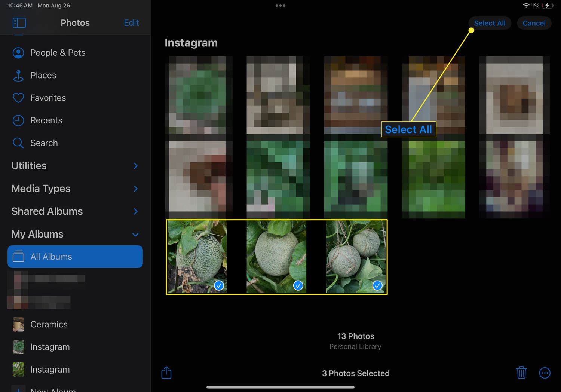Open the more options ellipsis icon
Viewport: 561px width, 392px height.
pyautogui.click(x=545, y=373)
